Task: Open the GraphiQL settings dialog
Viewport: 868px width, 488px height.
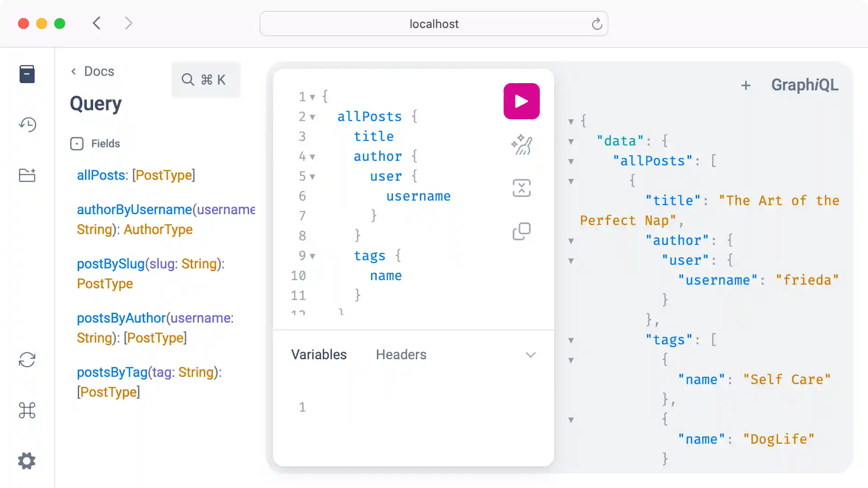Action: (26, 461)
